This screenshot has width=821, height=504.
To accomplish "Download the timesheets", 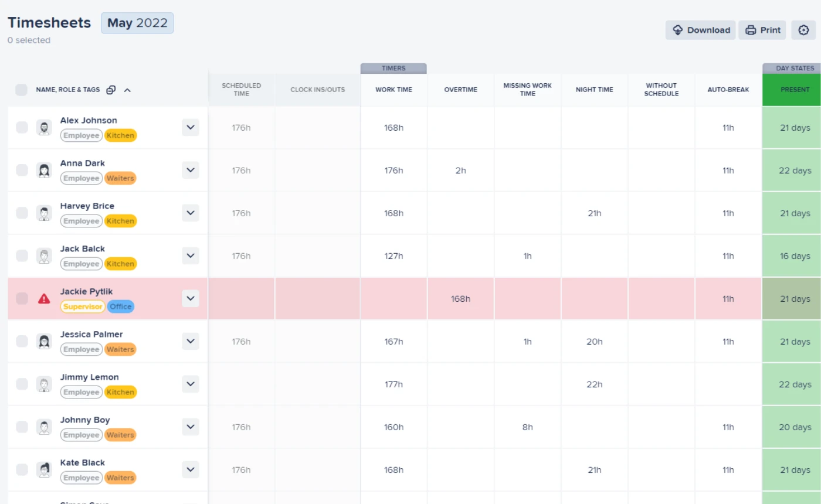I will pyautogui.click(x=701, y=30).
